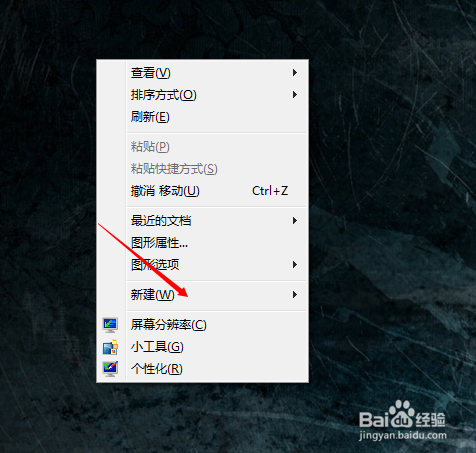Click the personalization monitor icon

click(110, 369)
